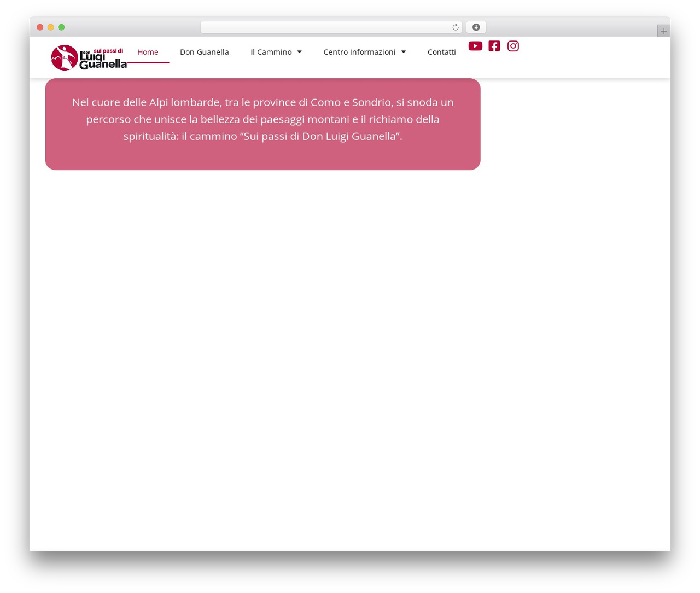Close the window with the red button
This screenshot has width=700, height=593.
(x=40, y=27)
